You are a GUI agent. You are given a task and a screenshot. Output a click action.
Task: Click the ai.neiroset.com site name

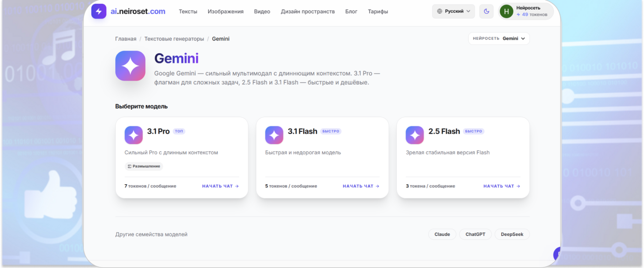tap(138, 11)
